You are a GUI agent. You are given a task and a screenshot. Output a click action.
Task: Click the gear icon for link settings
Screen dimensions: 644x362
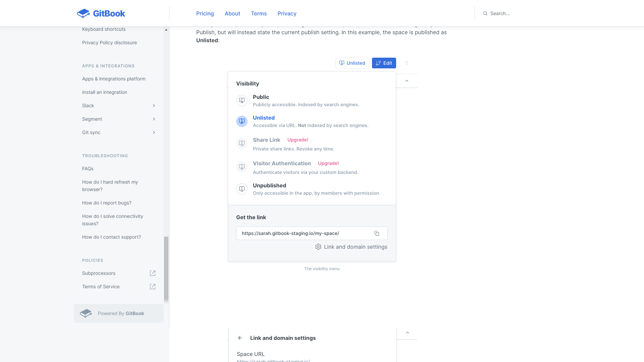pos(318,247)
